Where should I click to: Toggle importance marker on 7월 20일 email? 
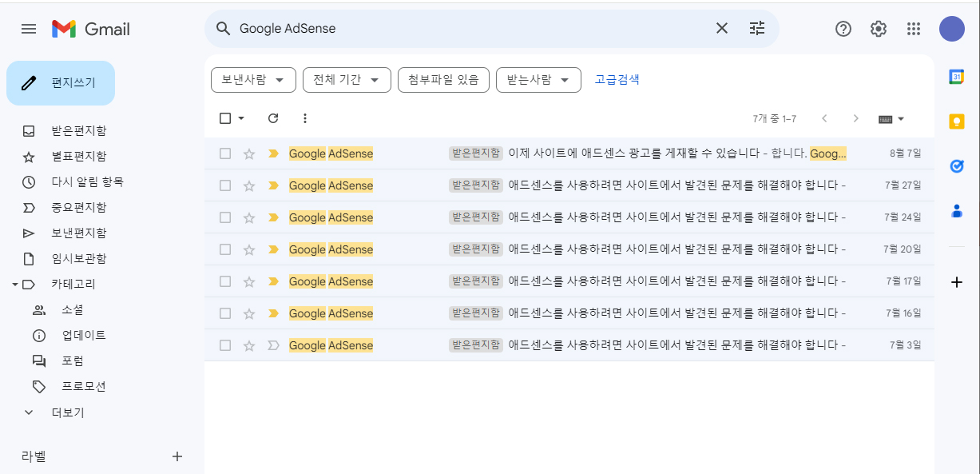[x=273, y=249]
